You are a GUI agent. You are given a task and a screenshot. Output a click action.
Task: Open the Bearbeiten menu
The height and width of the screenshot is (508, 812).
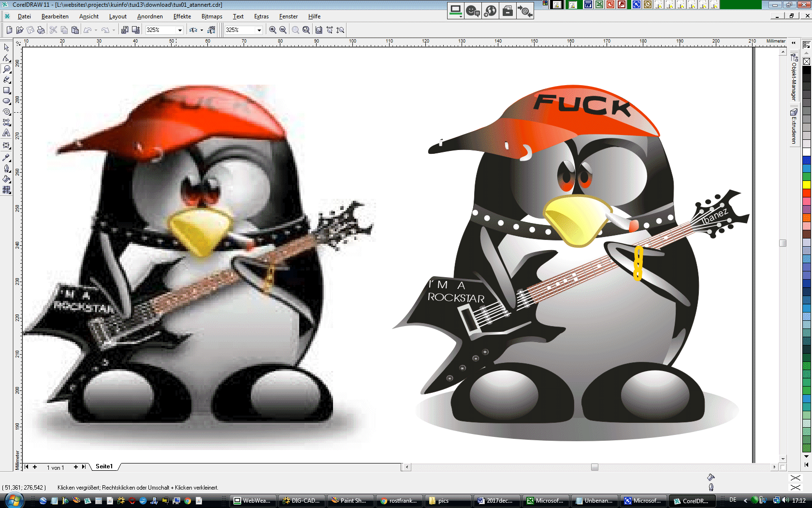55,16
